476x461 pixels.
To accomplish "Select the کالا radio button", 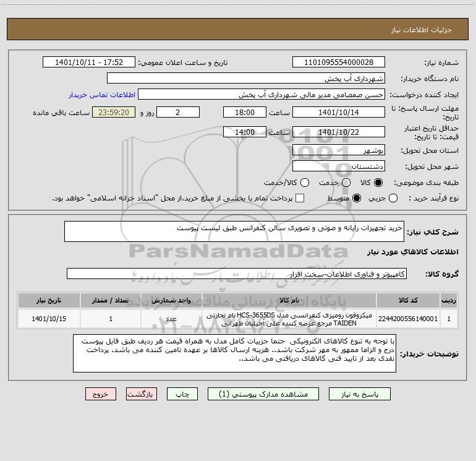I will pos(378,183).
